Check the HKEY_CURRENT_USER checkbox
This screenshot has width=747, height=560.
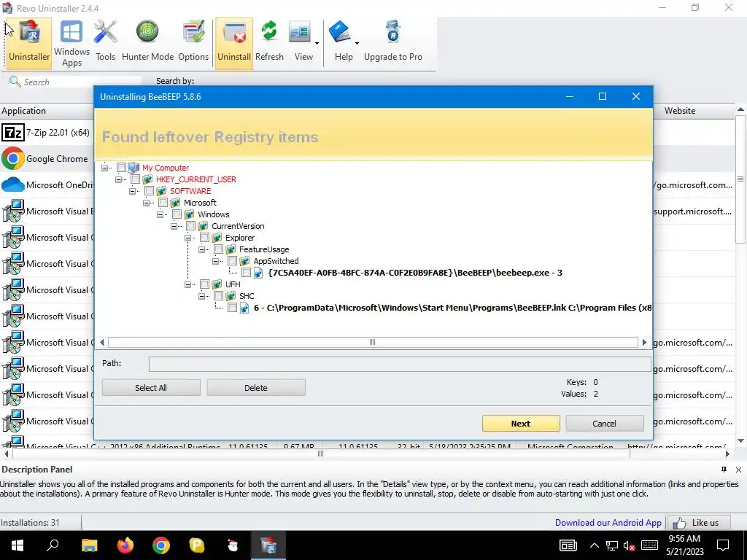135,179
